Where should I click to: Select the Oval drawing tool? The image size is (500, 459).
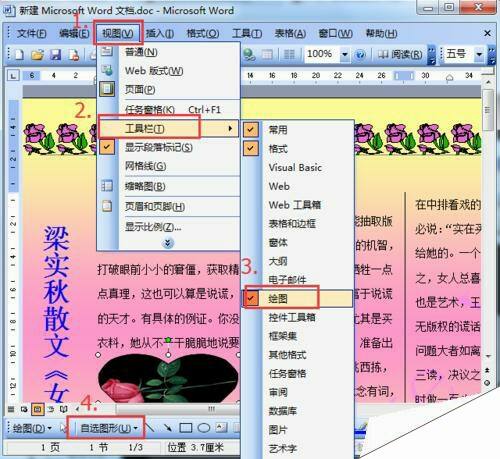pyautogui.click(x=204, y=428)
